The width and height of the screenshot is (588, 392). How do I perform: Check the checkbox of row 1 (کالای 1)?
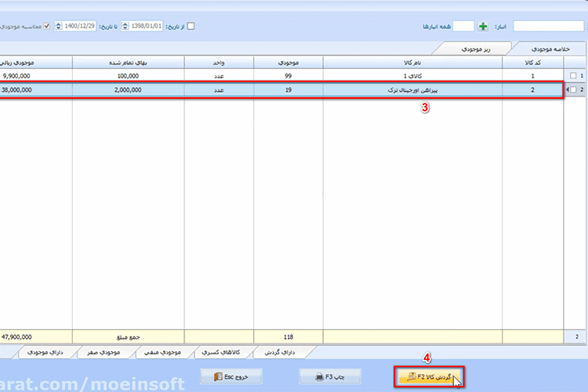573,76
